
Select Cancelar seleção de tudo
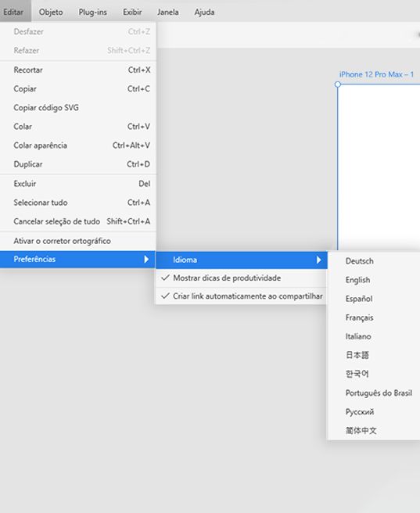[78, 221]
